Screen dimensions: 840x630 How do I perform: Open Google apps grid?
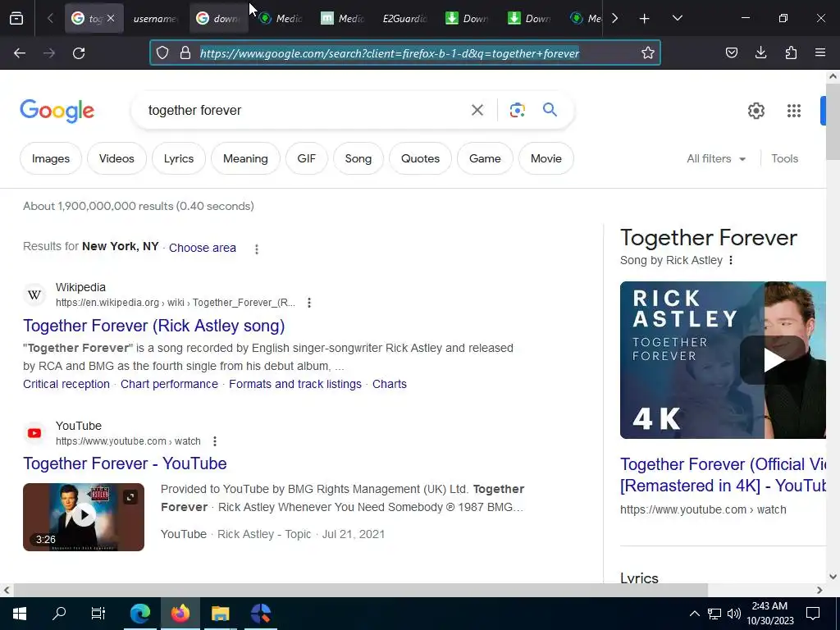[794, 111]
